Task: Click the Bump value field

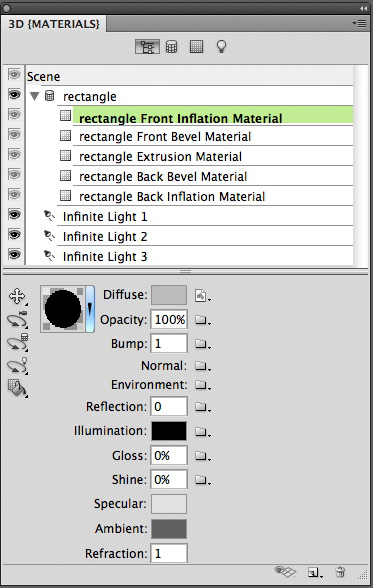Action: click(169, 344)
